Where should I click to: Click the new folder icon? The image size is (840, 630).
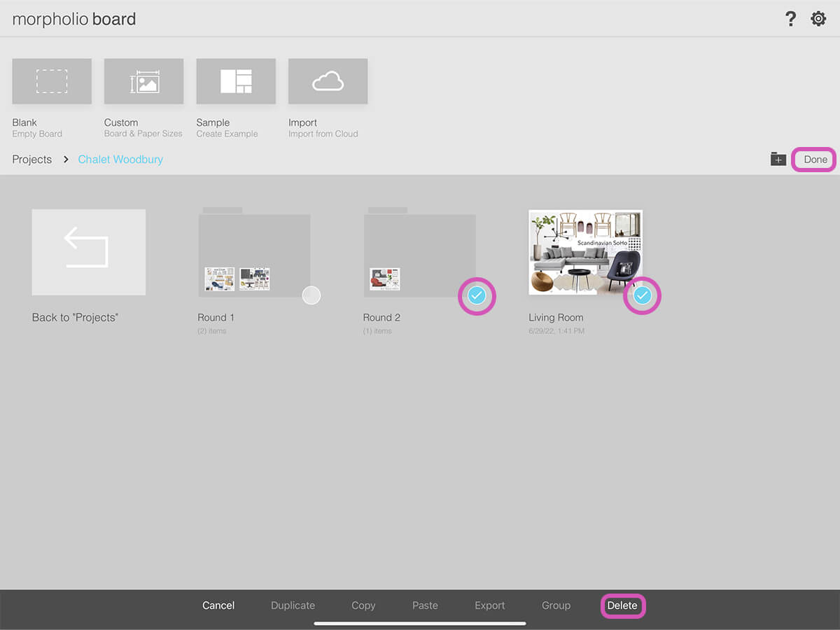tap(778, 159)
